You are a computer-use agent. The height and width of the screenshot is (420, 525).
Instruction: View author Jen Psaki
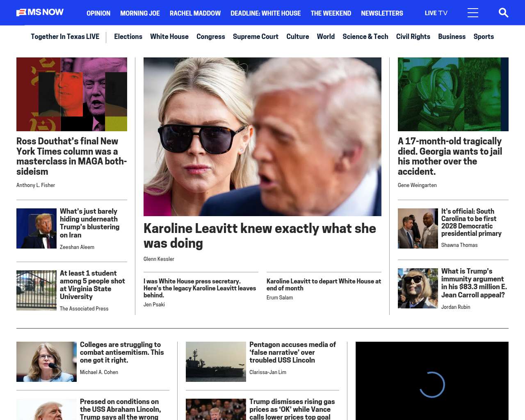(154, 305)
